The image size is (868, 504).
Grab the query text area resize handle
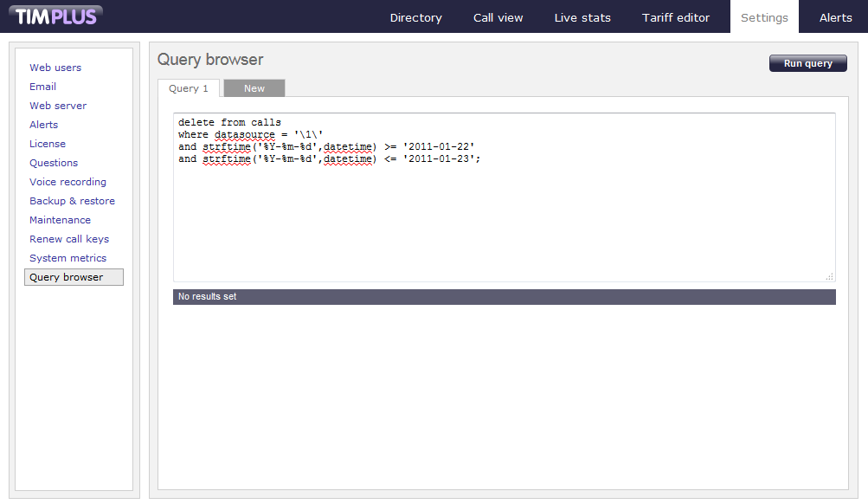coord(829,276)
